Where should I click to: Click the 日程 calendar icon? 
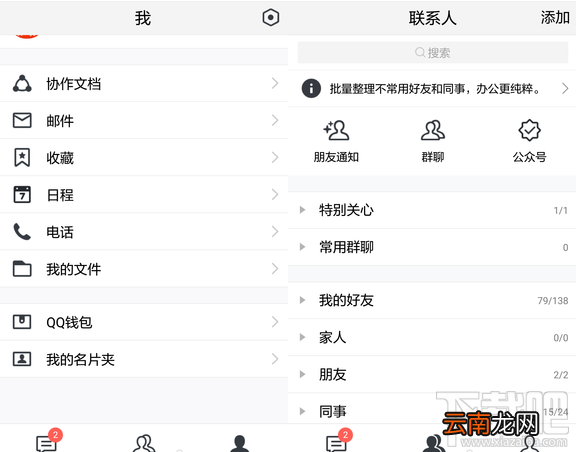tap(22, 194)
